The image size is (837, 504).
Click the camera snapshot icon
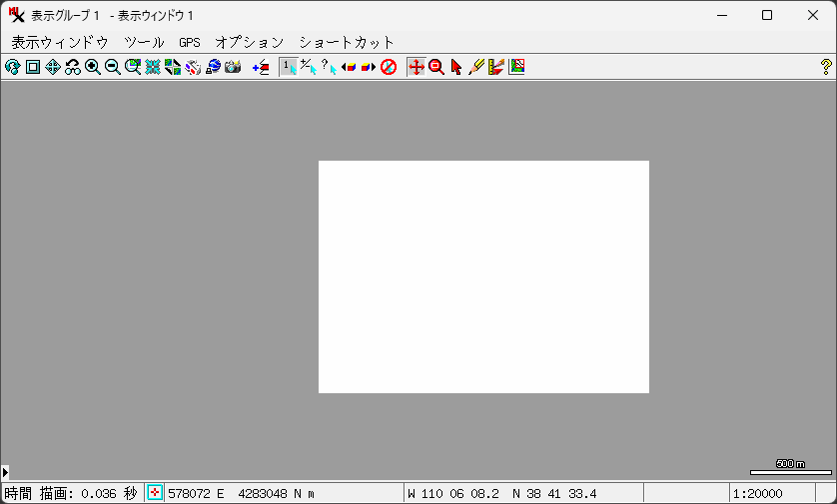233,67
